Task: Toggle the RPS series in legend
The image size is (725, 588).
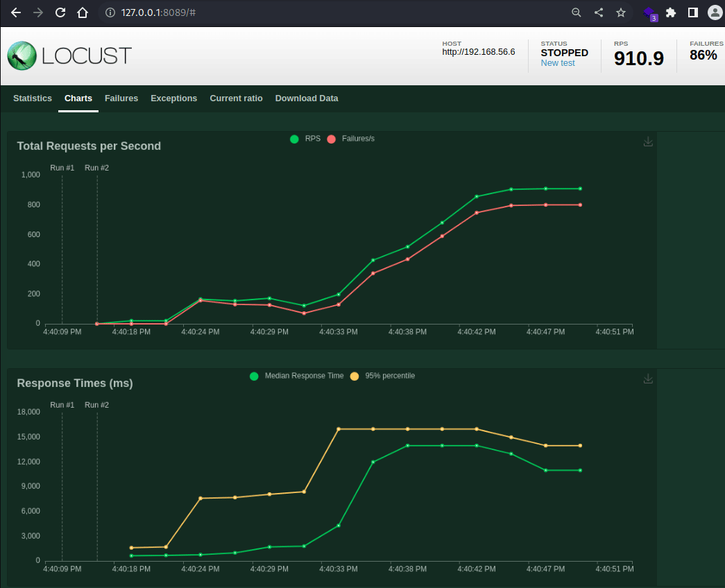Action: tap(295, 139)
